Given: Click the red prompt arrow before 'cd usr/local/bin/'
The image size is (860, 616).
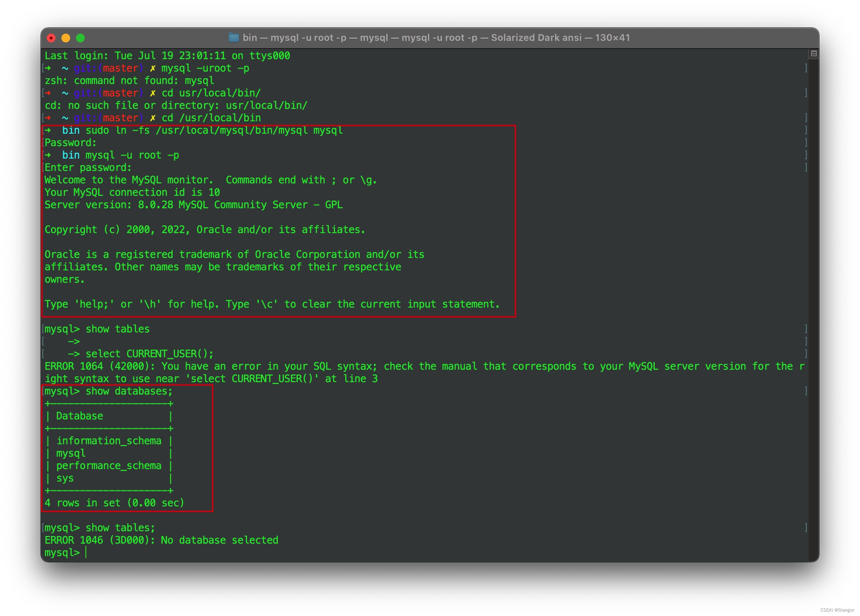Looking at the screenshot, I should [x=48, y=93].
